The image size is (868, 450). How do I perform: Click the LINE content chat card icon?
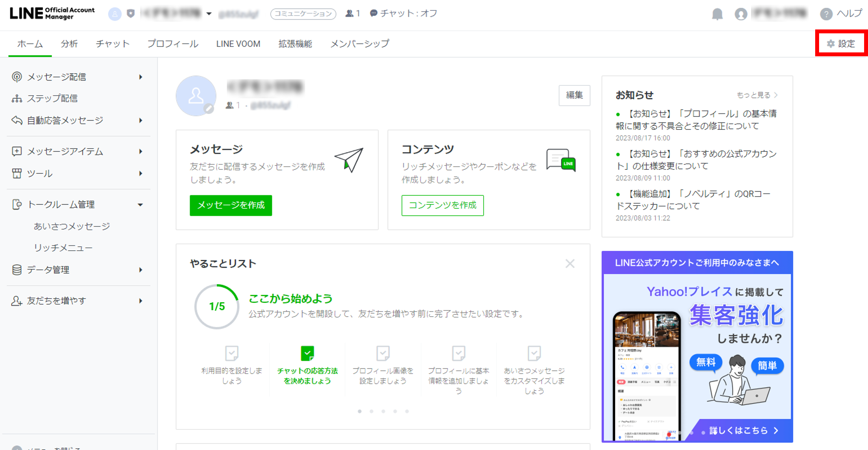pos(561,160)
